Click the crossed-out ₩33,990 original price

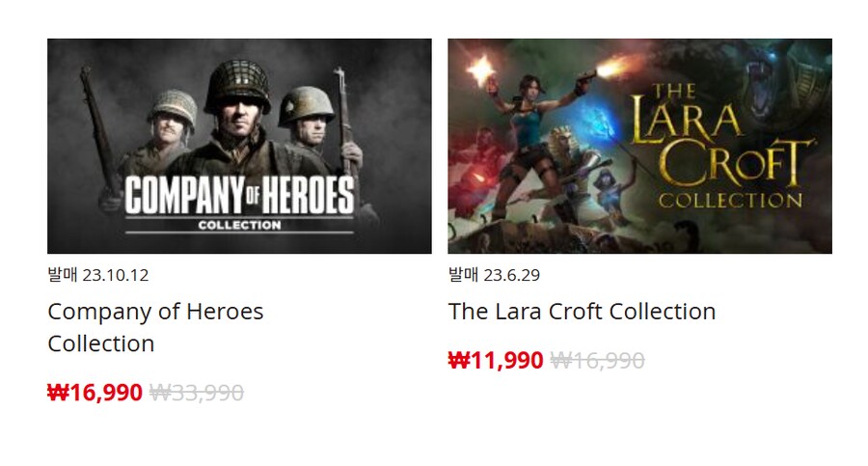(x=197, y=393)
